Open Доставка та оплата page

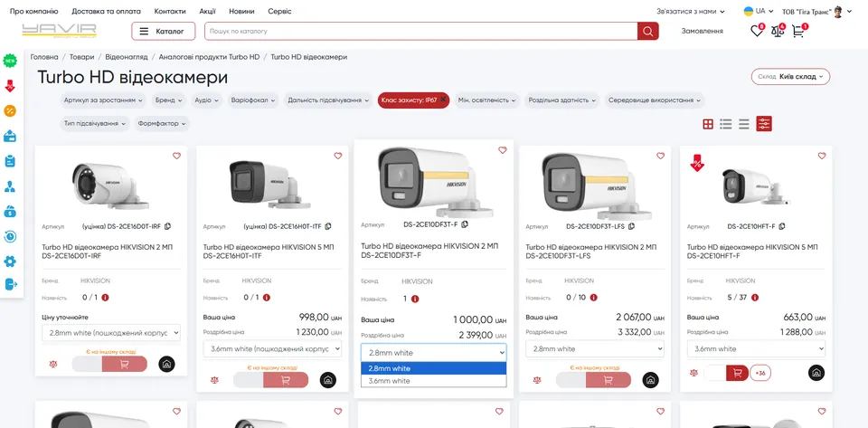pos(107,11)
